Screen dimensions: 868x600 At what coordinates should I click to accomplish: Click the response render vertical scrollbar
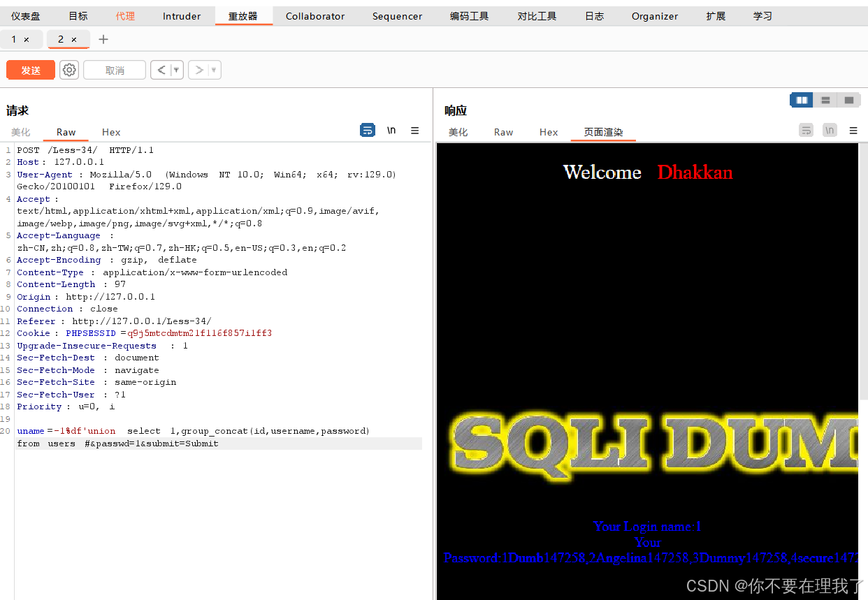(x=862, y=272)
